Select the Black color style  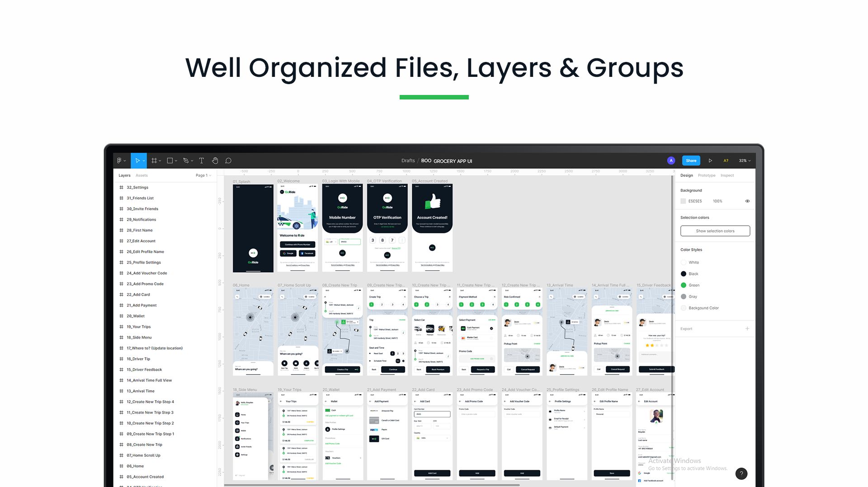tap(689, 274)
